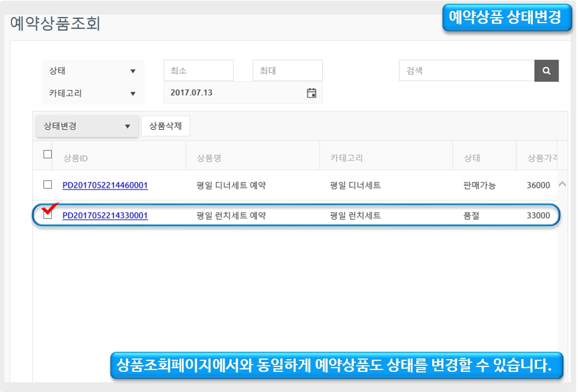Screen dimensions: 578x392
Task: Click the 최대 price input field
Action: [287, 71]
